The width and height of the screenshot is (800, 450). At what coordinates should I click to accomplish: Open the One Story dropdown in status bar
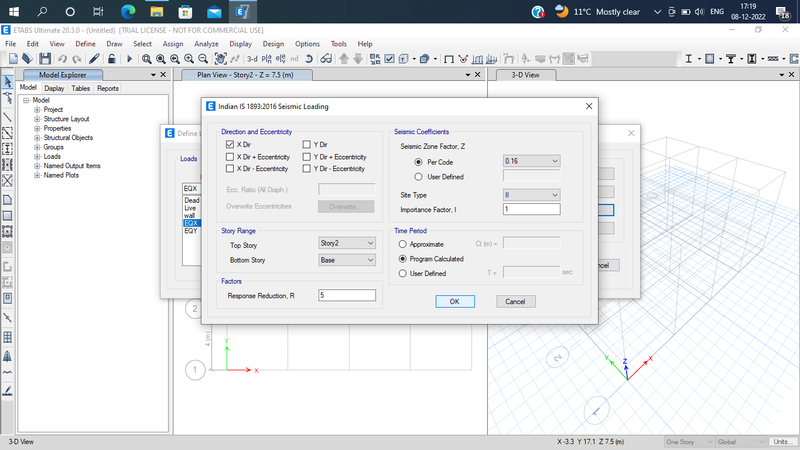(689, 442)
